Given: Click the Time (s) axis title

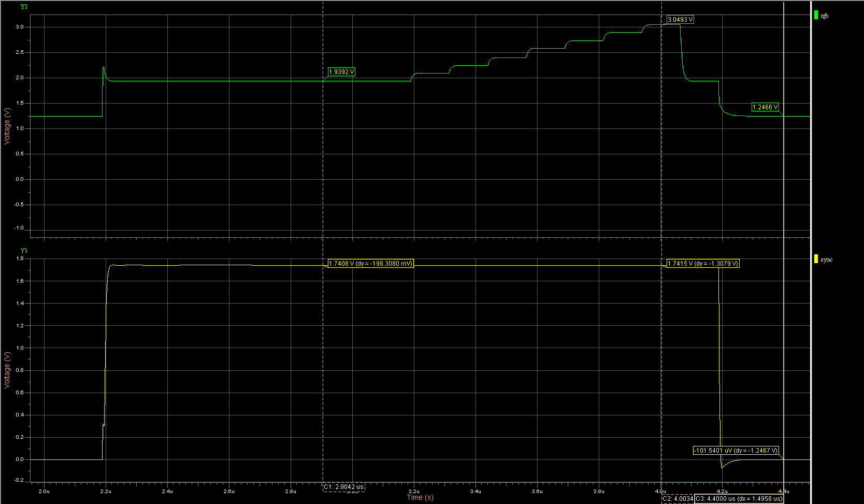Looking at the screenshot, I should tap(420, 497).
